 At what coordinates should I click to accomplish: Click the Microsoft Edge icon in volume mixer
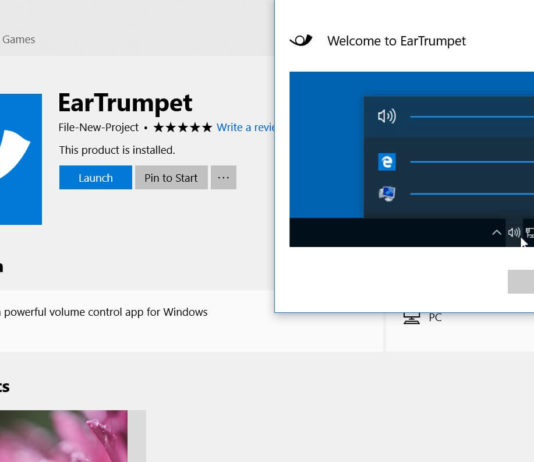pos(387,161)
